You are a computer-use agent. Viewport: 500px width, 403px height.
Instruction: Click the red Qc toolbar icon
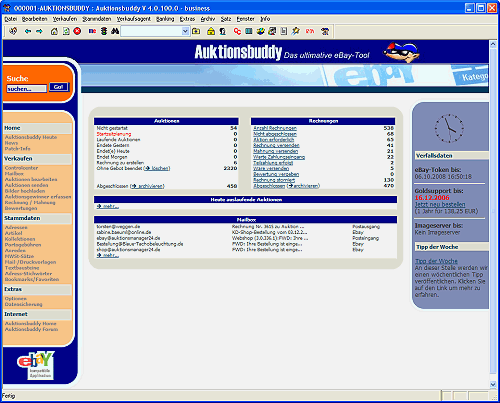(x=237, y=31)
